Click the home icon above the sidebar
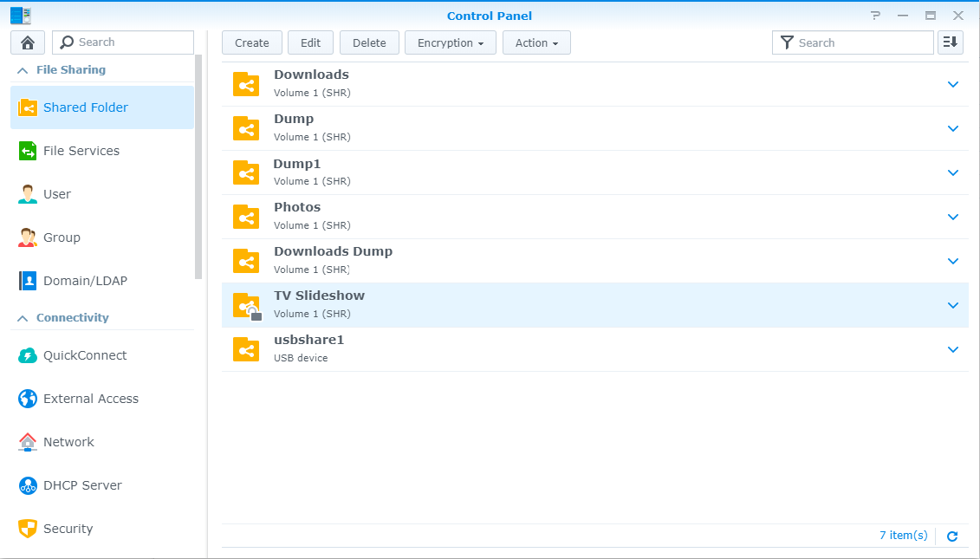This screenshot has height=559, width=980. pyautogui.click(x=27, y=42)
